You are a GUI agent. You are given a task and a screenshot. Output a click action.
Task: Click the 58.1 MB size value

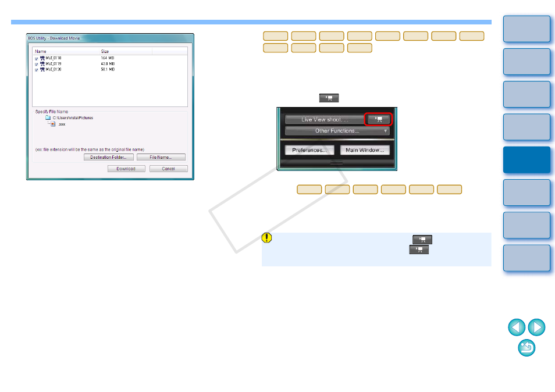click(108, 69)
